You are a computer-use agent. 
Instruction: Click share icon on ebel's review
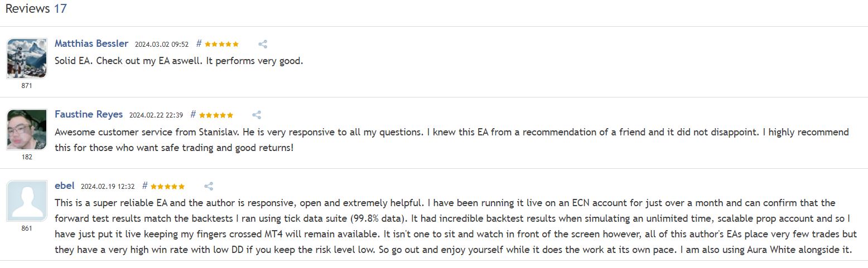coord(209,187)
